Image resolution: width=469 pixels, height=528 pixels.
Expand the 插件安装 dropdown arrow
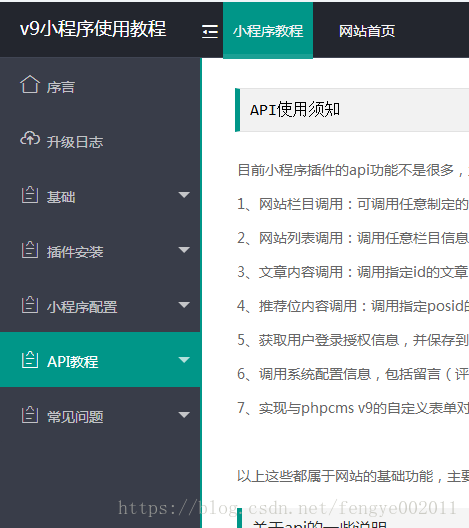(184, 250)
